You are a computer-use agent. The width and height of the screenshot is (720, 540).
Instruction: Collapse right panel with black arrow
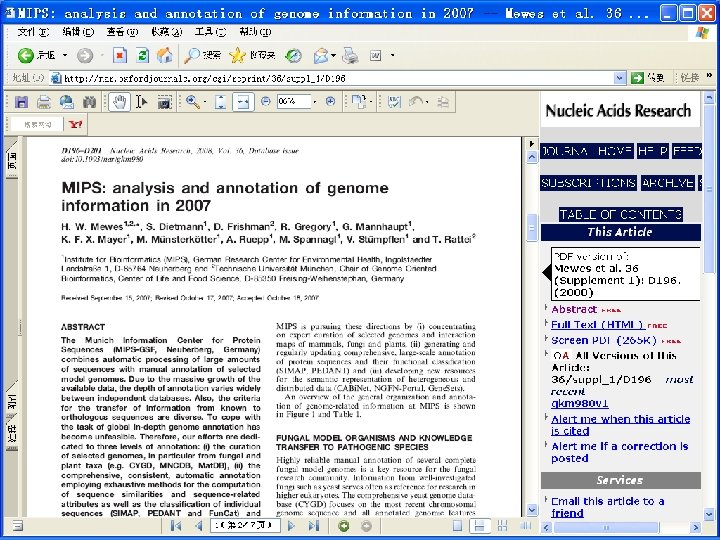coord(531,144)
